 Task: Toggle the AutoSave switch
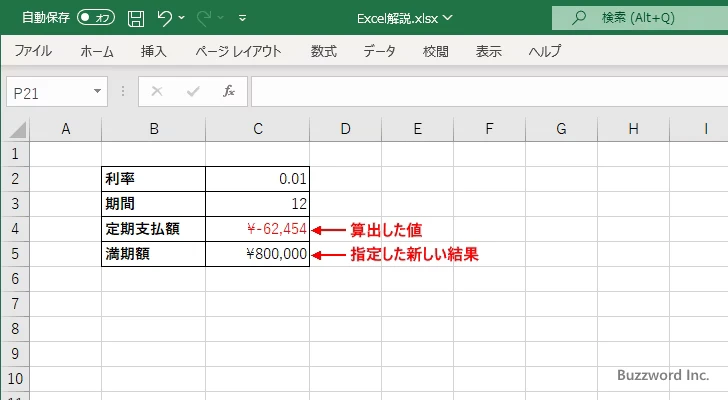[96, 18]
